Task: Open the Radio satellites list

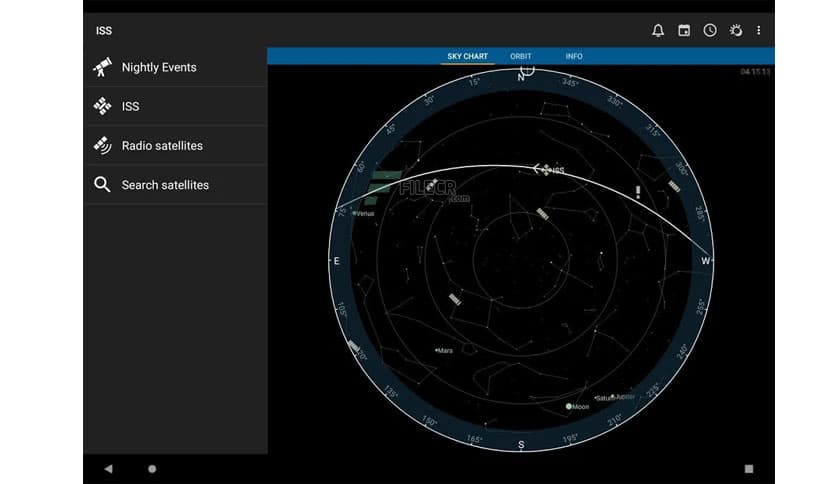Action: 162,146
